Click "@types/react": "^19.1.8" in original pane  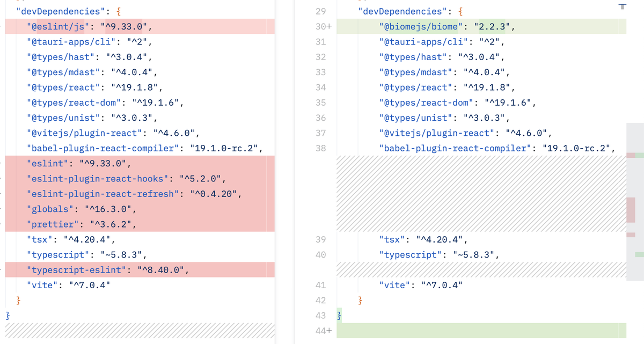[95, 87]
